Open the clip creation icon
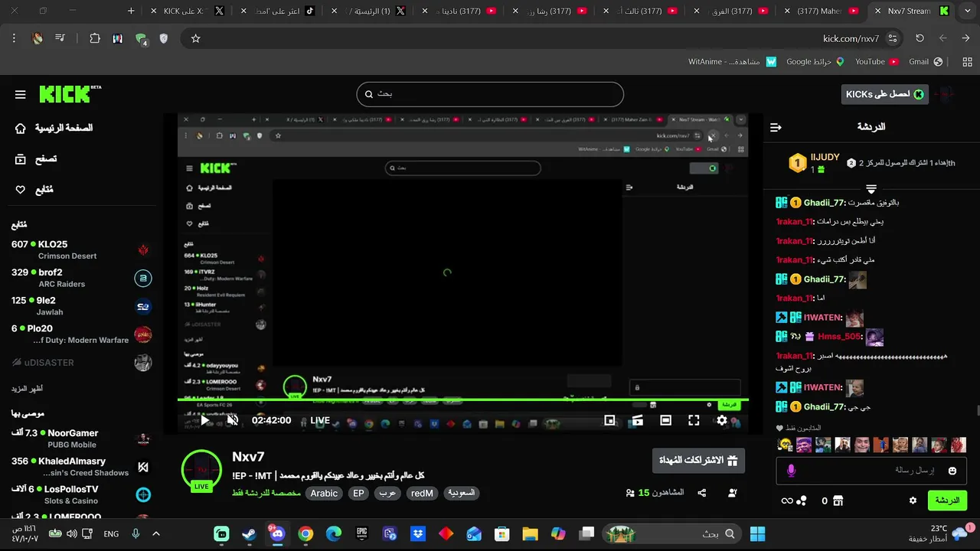The image size is (980, 551). pos(637,420)
